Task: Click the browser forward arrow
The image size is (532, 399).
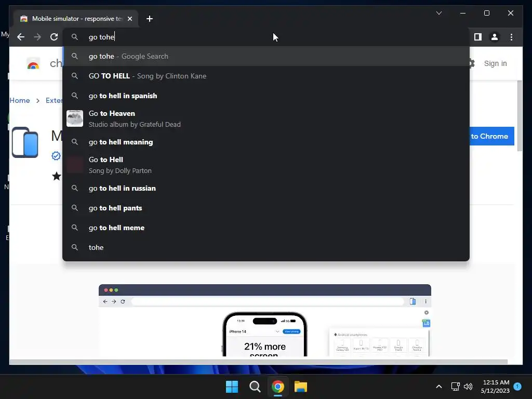Action: click(37, 37)
